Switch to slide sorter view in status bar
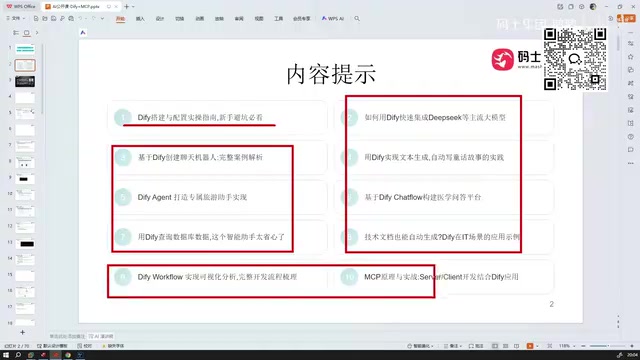 [506, 346]
